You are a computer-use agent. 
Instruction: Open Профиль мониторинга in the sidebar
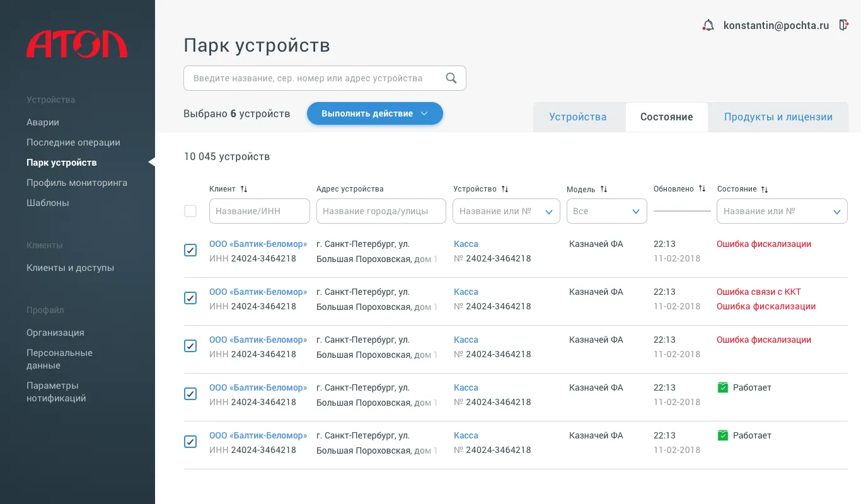pyautogui.click(x=77, y=183)
